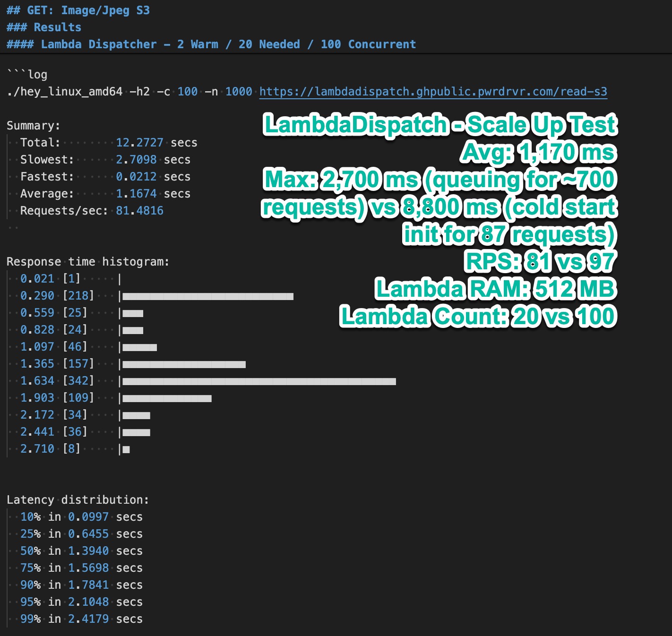This screenshot has width=672, height=636.
Task: Click 'Latency distribution:' label
Action: coord(78,500)
